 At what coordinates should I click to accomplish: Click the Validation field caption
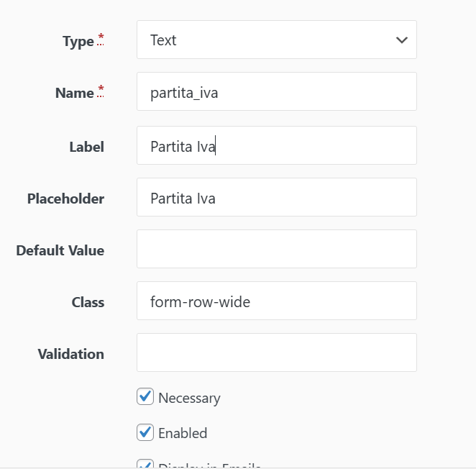click(70, 354)
